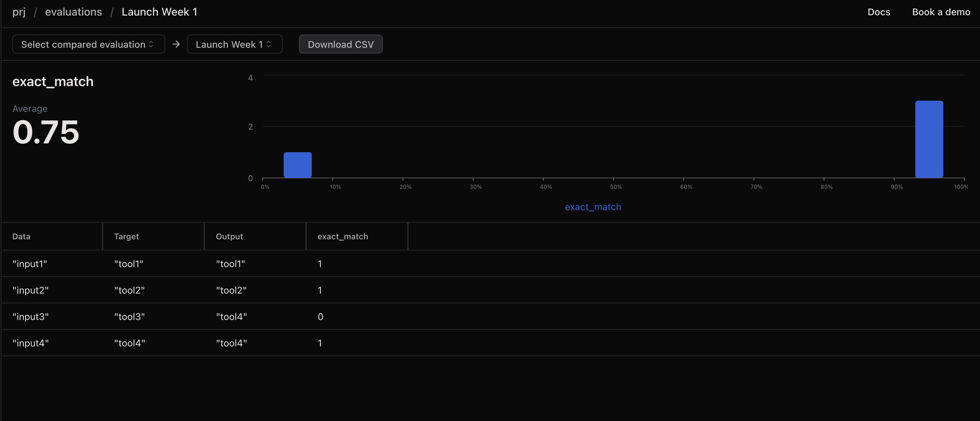Click the arrow icon between evaluation selectors

coord(176,44)
